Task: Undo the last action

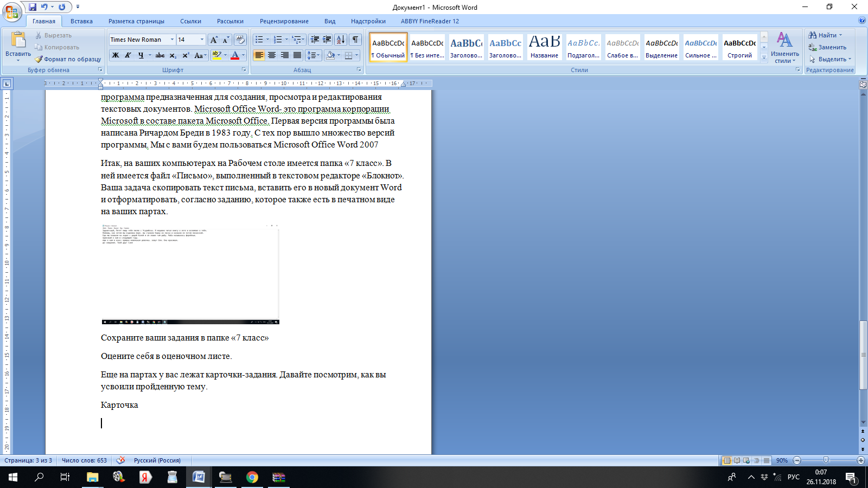Action: pyautogui.click(x=44, y=7)
